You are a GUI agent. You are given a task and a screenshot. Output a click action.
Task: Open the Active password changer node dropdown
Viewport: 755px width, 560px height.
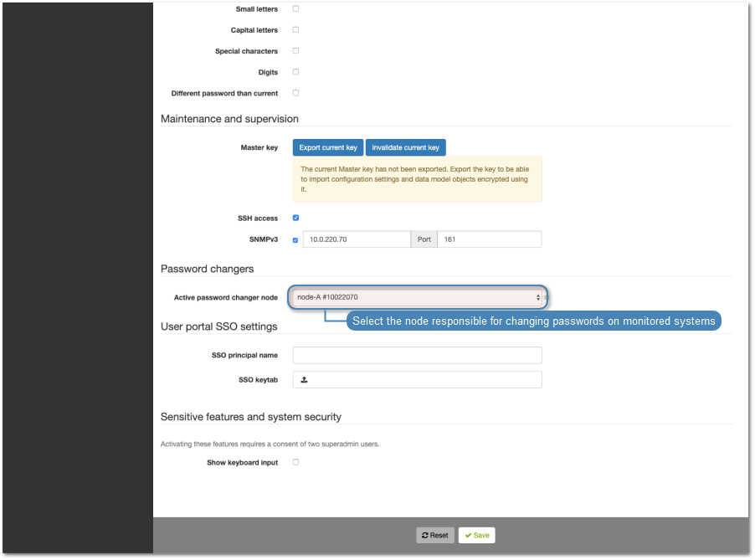(417, 296)
